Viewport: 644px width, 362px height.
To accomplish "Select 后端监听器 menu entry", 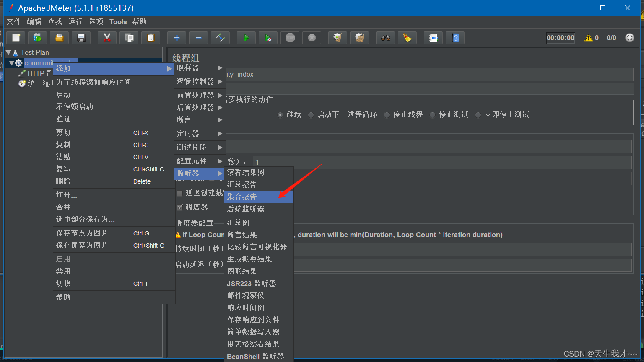I will tap(259, 209).
